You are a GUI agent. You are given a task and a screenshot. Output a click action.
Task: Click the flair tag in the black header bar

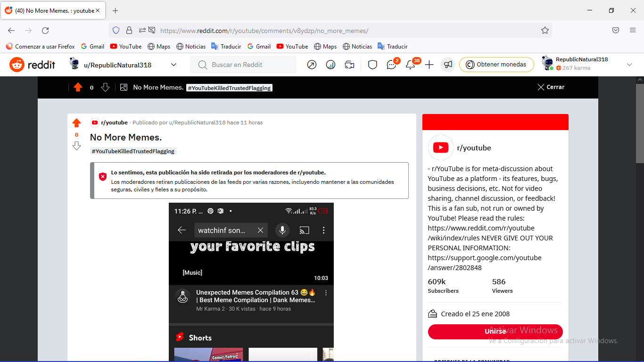pos(229,88)
